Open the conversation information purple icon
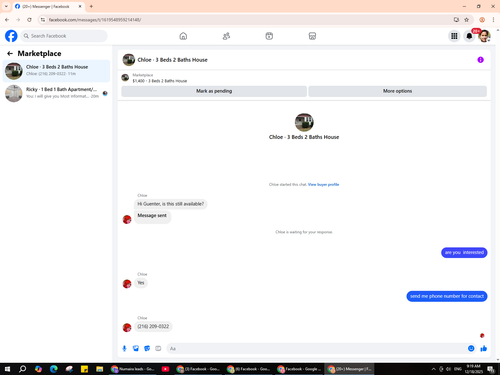 (480, 60)
